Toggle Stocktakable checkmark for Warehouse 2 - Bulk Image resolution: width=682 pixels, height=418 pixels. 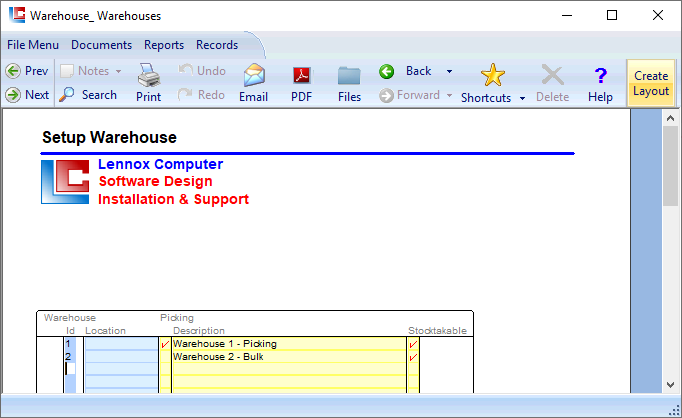coord(413,357)
